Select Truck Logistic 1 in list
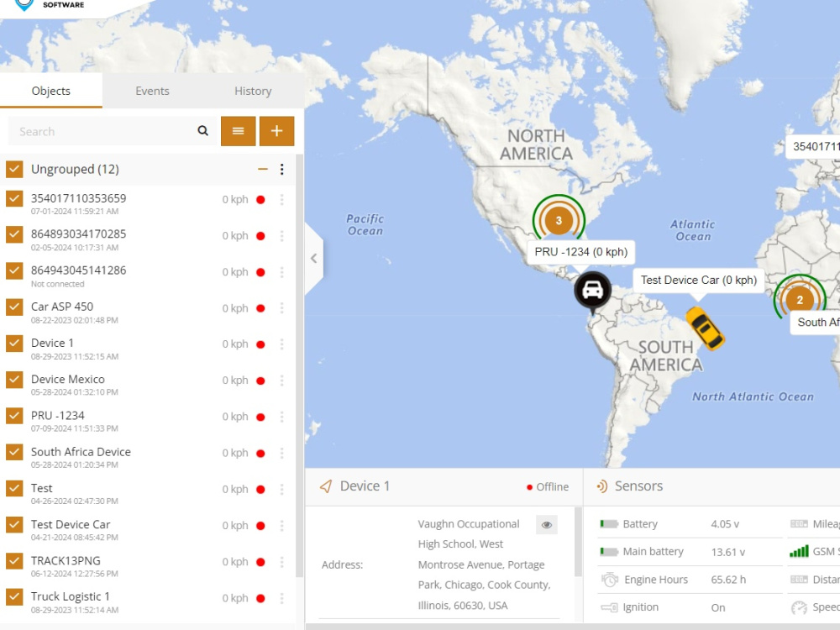The image size is (840, 630). (71, 596)
